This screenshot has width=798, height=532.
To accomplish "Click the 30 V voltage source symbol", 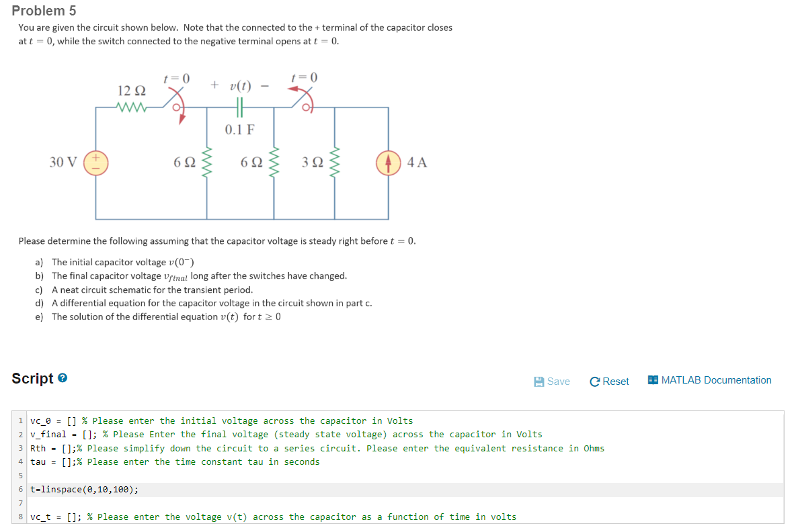I will click(95, 163).
